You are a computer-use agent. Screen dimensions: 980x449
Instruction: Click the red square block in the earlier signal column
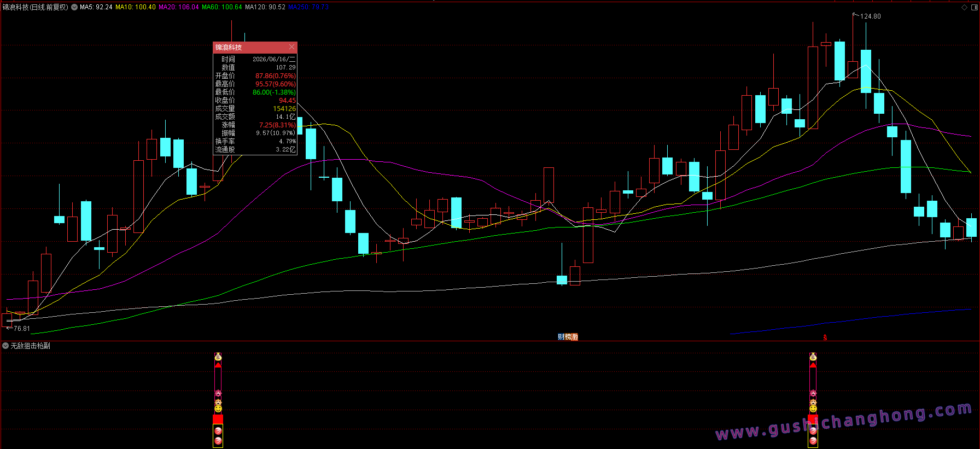point(218,419)
